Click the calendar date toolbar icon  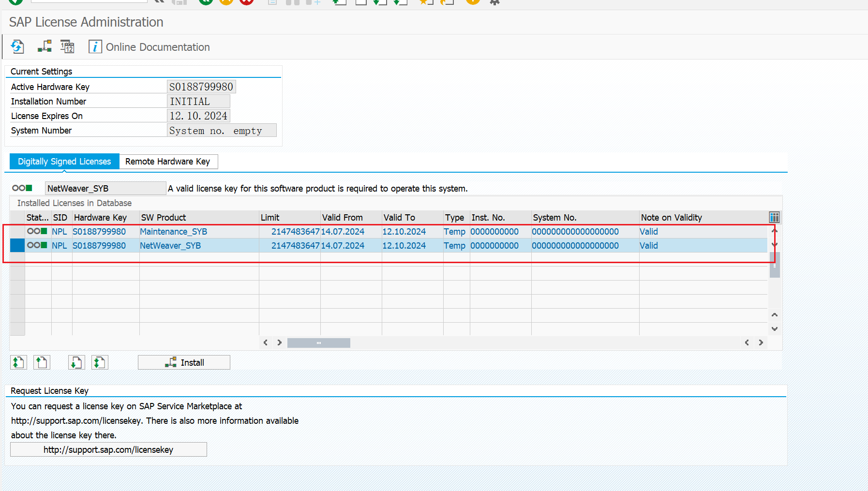pos(67,47)
